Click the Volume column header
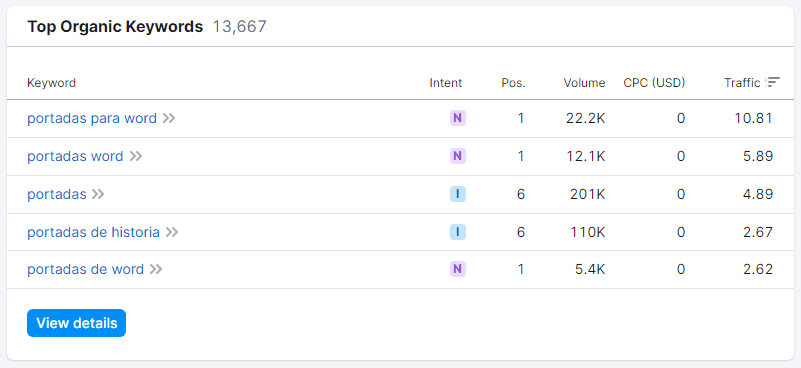The height and width of the screenshot is (368, 801). coord(584,83)
